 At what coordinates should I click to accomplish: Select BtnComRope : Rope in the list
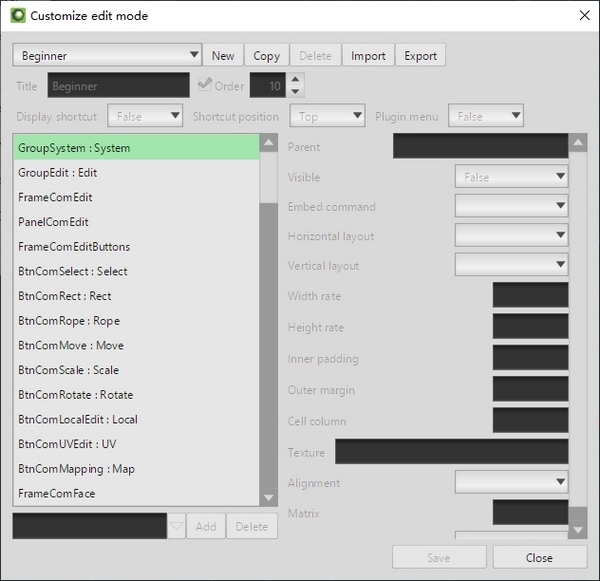137,321
